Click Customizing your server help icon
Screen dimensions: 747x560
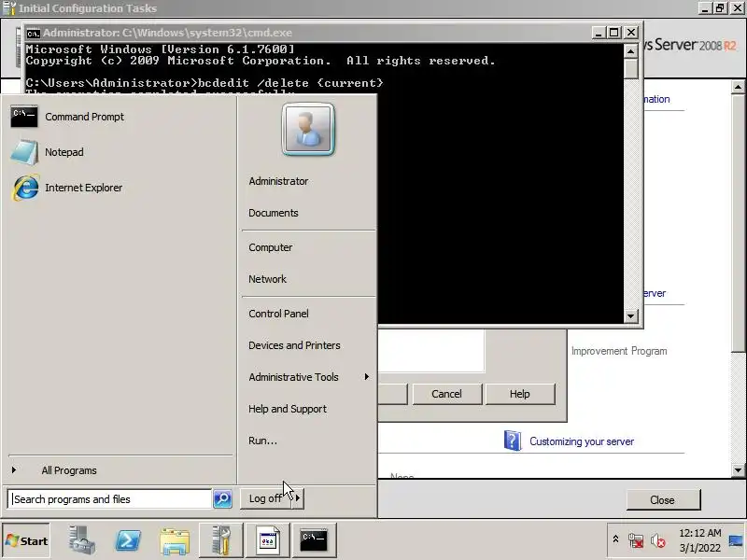513,441
